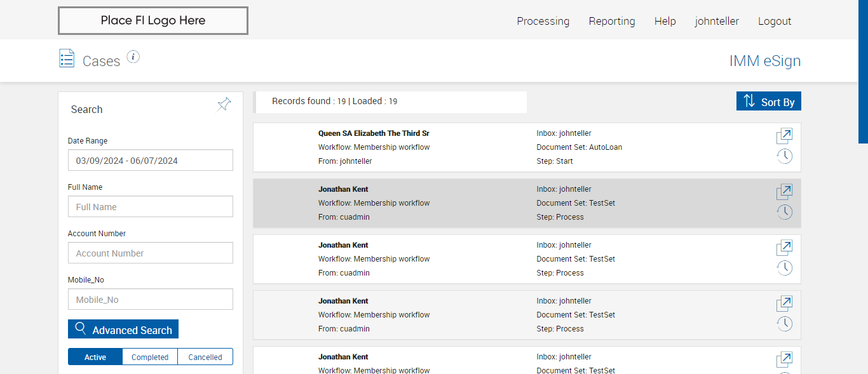
Task: Open the Sort By options
Action: point(769,102)
